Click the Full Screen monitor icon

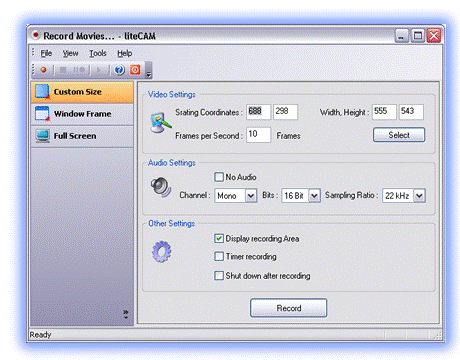tap(43, 136)
